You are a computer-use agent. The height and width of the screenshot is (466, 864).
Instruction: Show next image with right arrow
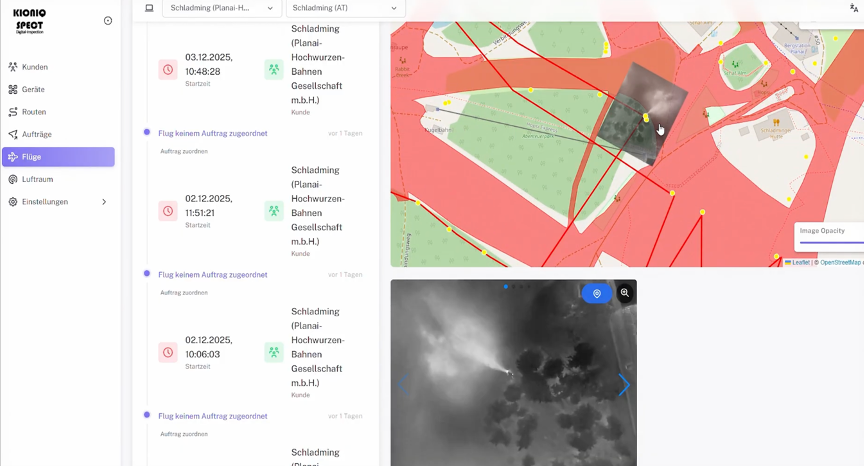point(624,385)
